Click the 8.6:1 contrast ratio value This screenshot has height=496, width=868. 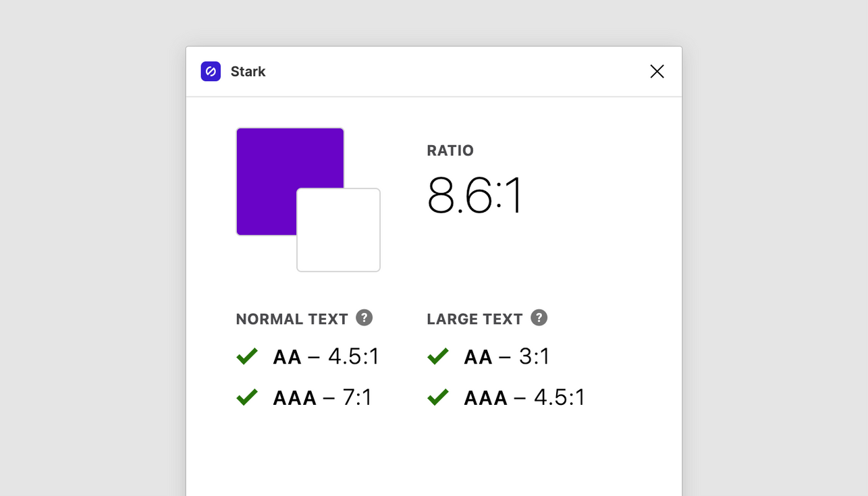(475, 196)
